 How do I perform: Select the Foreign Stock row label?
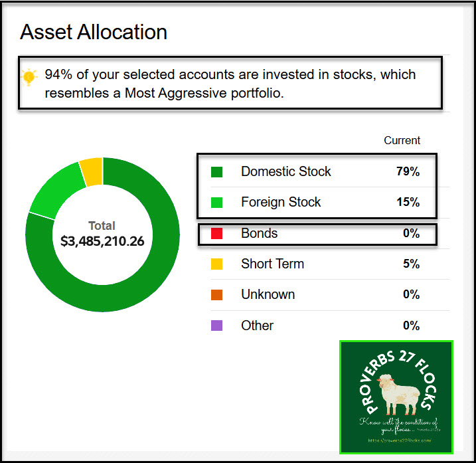pyautogui.click(x=281, y=203)
